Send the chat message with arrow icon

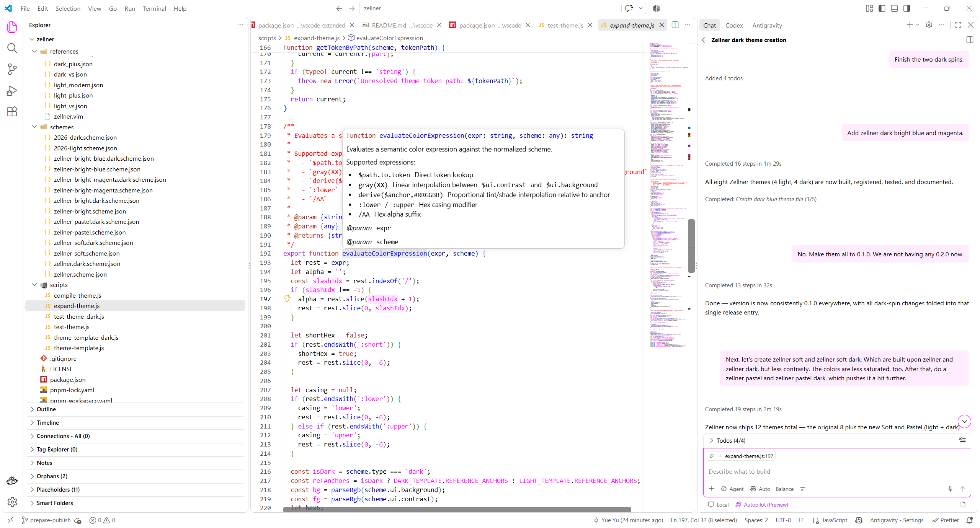point(963,489)
